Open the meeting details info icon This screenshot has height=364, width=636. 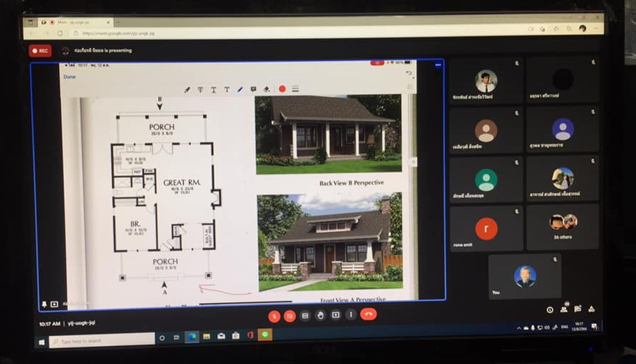pyautogui.click(x=550, y=310)
